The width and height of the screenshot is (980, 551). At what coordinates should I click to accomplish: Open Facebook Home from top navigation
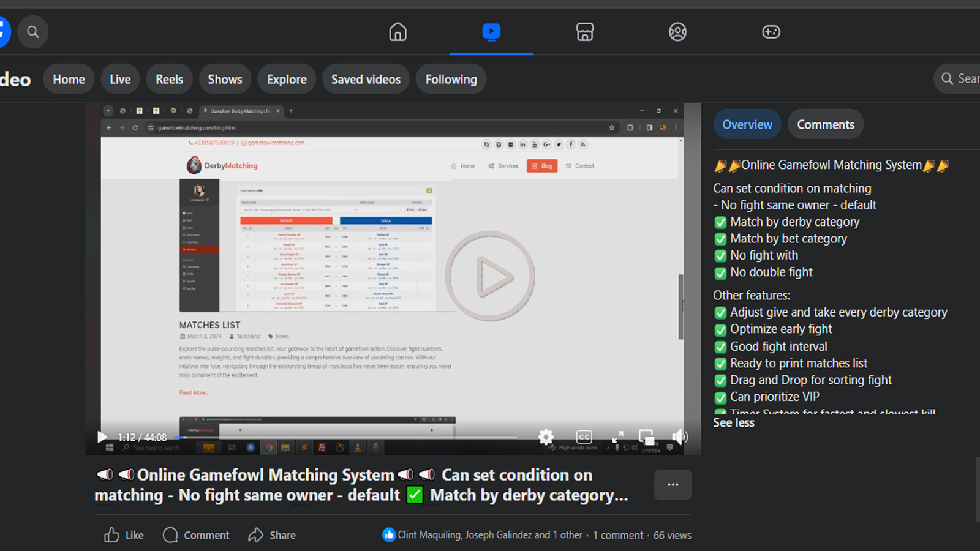point(398,32)
